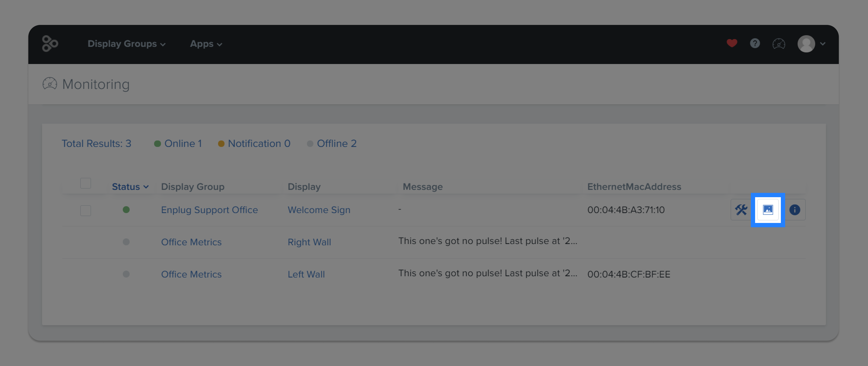Sort by the Status column

click(130, 186)
